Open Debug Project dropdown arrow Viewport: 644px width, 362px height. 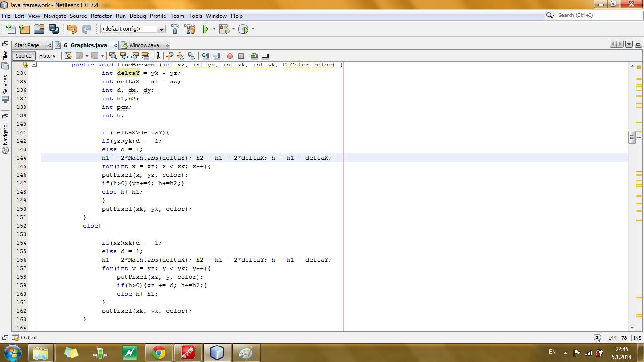coord(233,29)
